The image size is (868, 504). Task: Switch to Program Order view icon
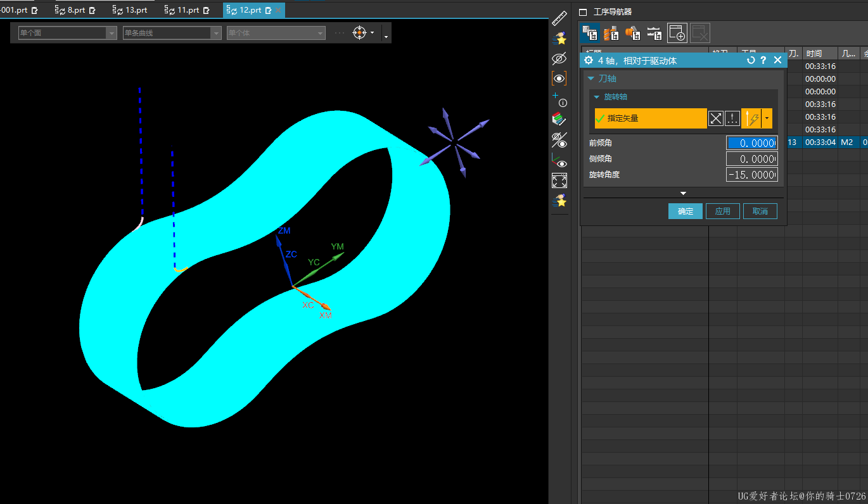pos(590,33)
